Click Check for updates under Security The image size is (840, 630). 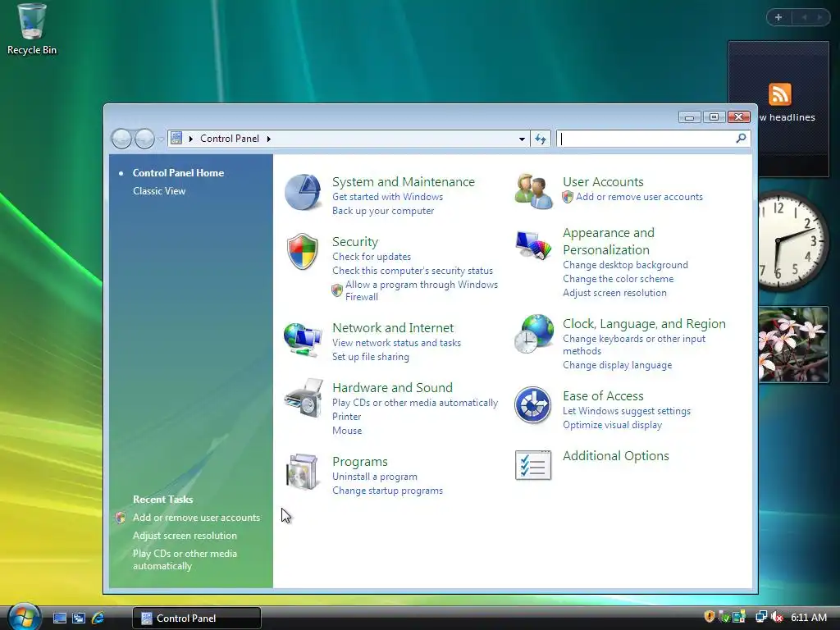point(372,257)
